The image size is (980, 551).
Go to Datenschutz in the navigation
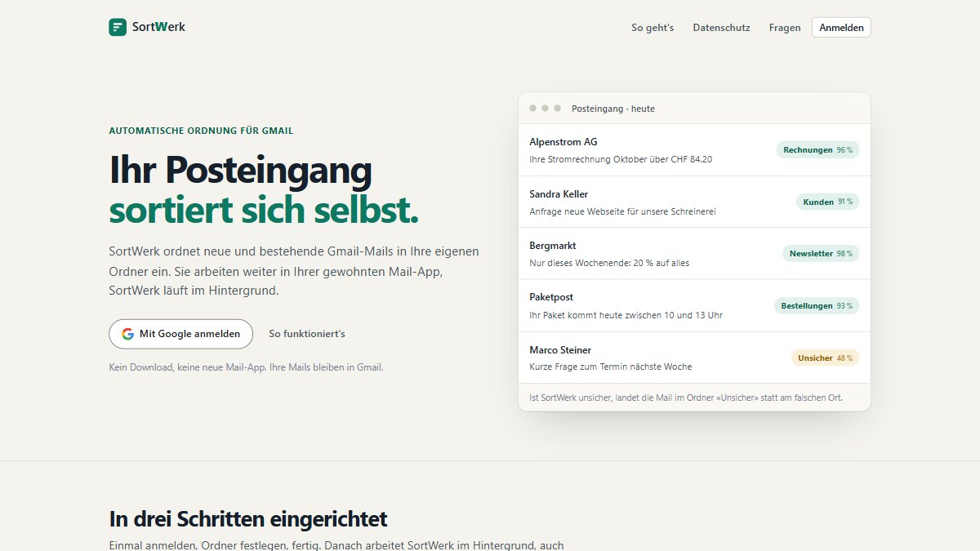click(721, 28)
